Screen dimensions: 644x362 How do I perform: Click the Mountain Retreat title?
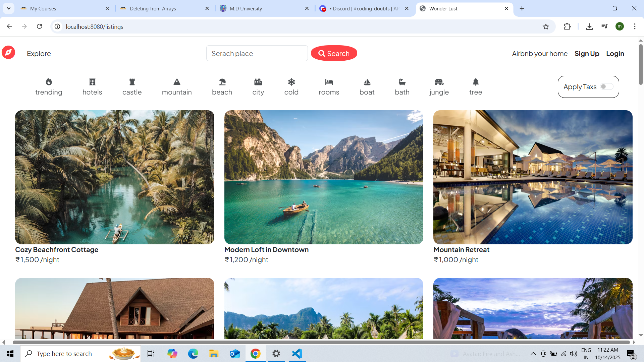click(x=462, y=250)
